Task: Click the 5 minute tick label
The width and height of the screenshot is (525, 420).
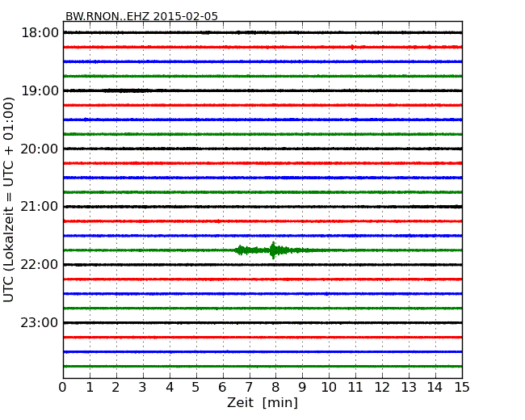Action: coord(196,388)
